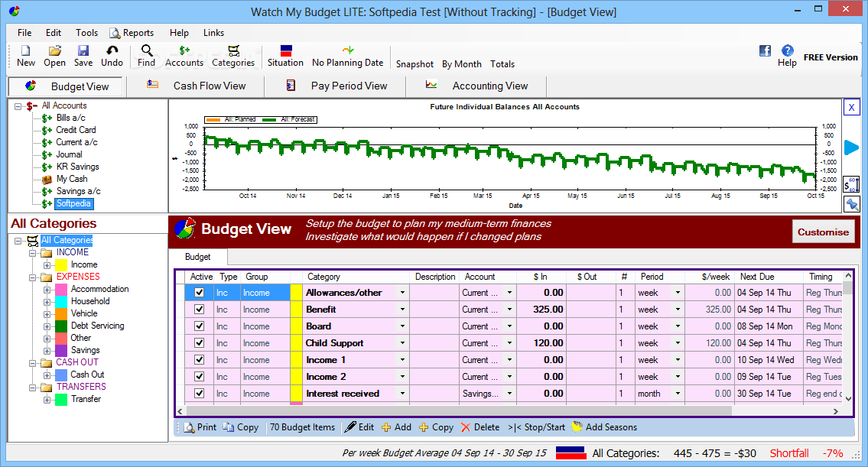
Task: Disable the Child Support budget item
Action: (200, 343)
